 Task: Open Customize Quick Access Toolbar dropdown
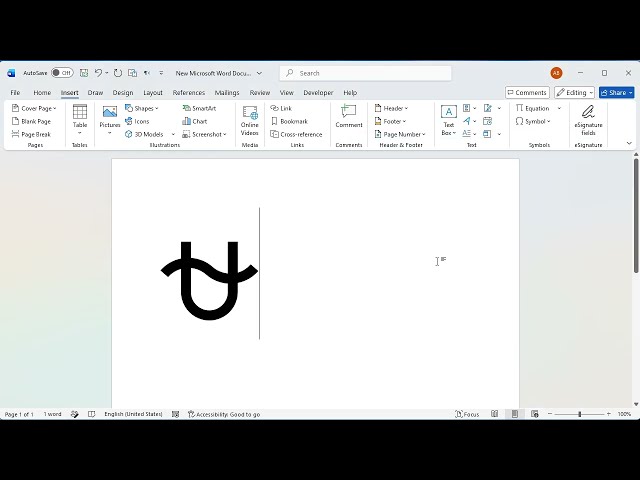point(161,73)
